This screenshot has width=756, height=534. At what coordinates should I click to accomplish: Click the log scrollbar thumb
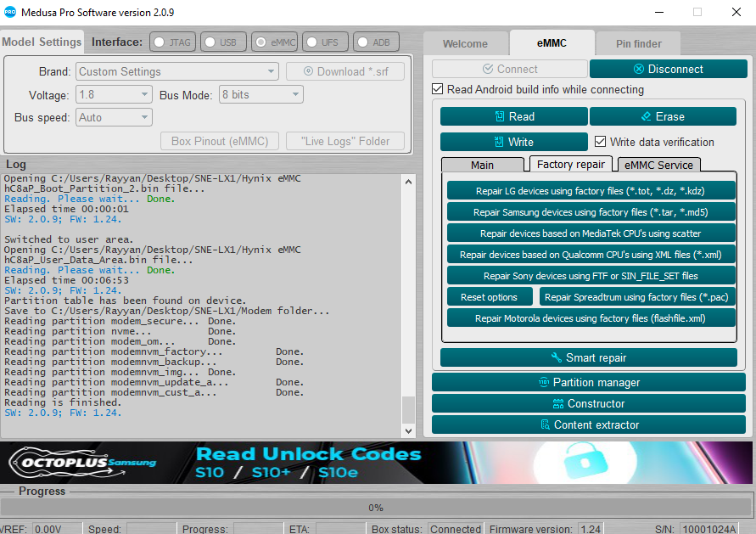(408, 410)
